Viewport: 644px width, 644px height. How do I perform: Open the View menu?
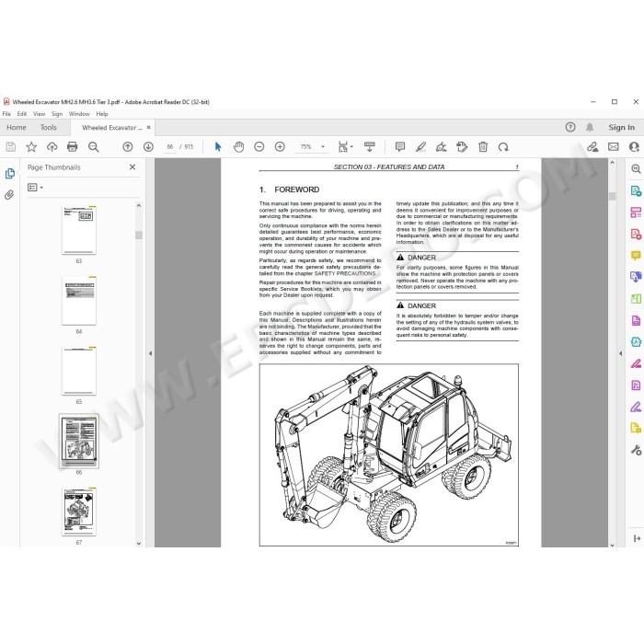click(x=39, y=114)
